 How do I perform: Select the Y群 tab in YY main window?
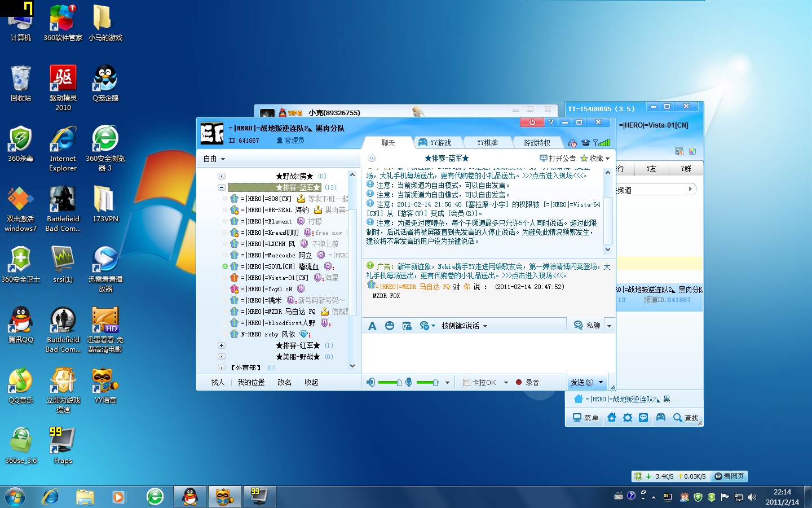click(686, 169)
